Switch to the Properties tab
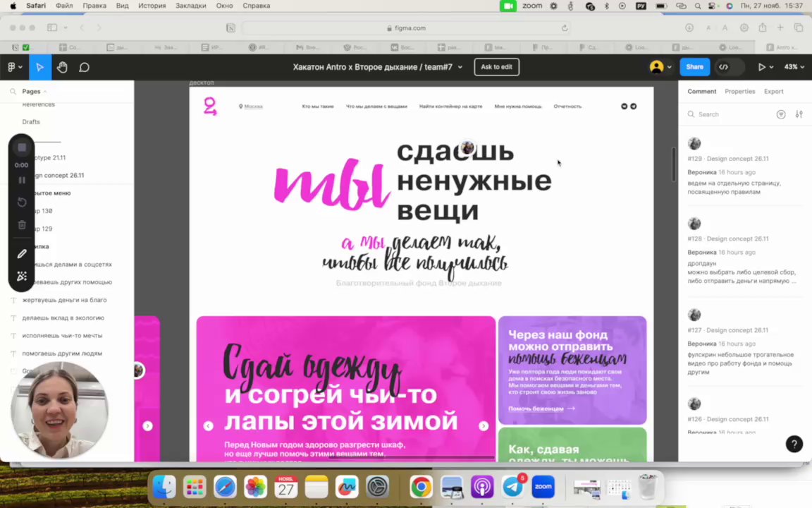Viewport: 812px width, 508px height. coord(739,91)
